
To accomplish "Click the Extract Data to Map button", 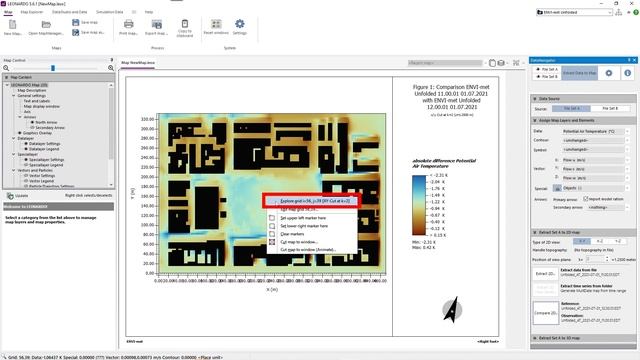I will pos(580,73).
